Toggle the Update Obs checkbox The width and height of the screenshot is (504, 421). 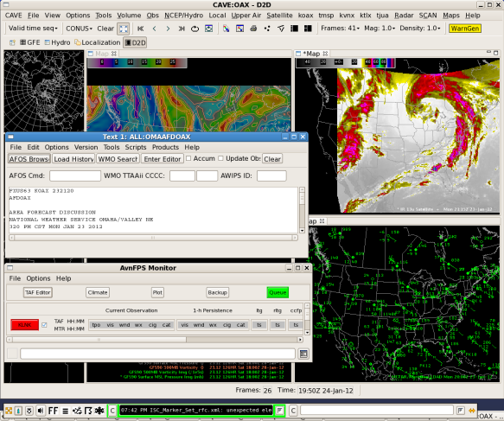coord(220,158)
